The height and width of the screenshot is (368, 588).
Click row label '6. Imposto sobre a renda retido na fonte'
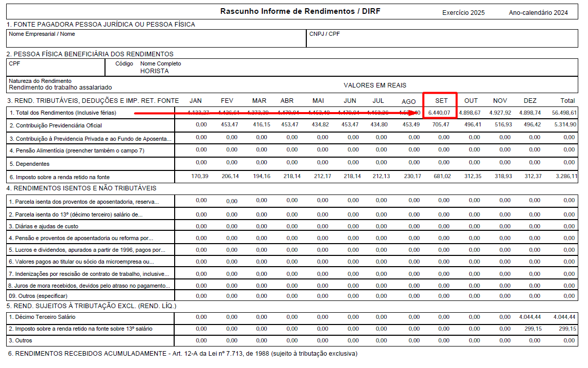[59, 177]
